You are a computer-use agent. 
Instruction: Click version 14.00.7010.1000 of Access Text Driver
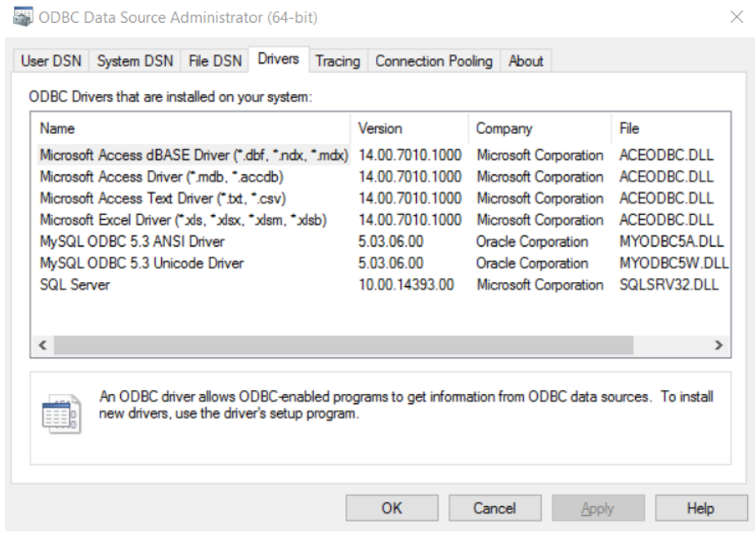[x=409, y=199]
